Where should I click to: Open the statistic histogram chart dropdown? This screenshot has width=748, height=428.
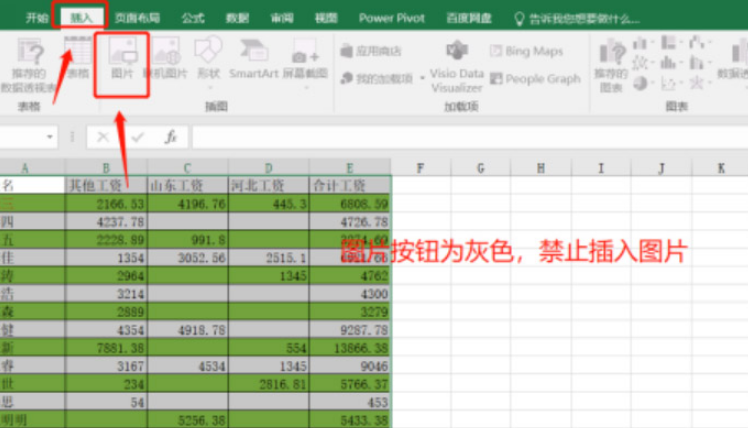tap(671, 63)
